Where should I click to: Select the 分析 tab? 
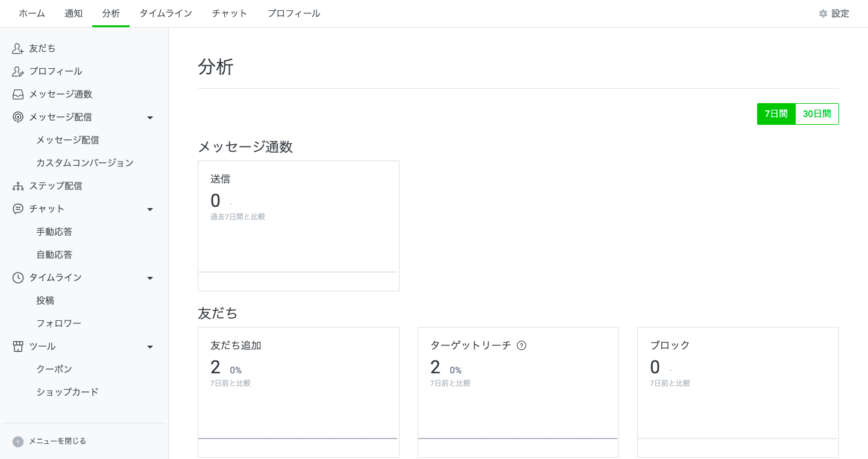click(111, 13)
